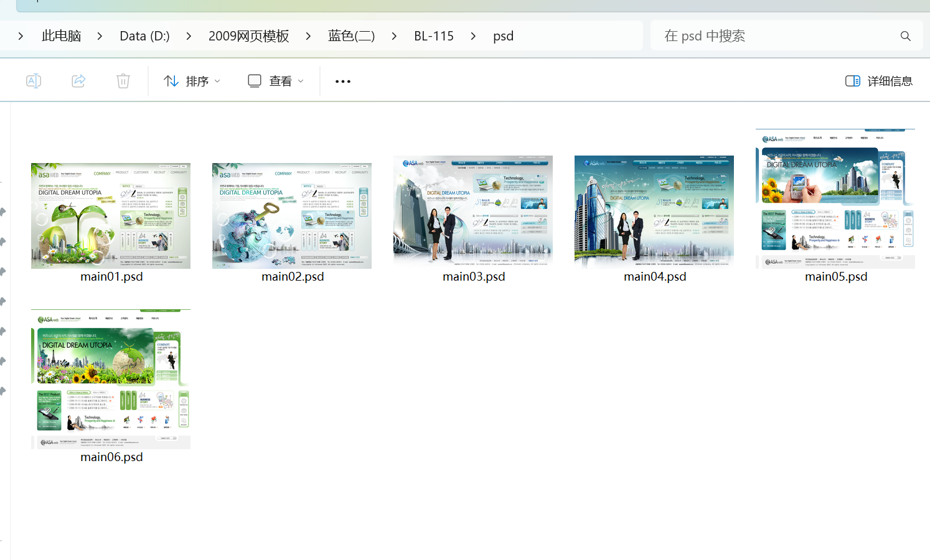Expand chevron after 蓝色(二) breadcrumb
This screenshot has width=930, height=560.
point(394,36)
